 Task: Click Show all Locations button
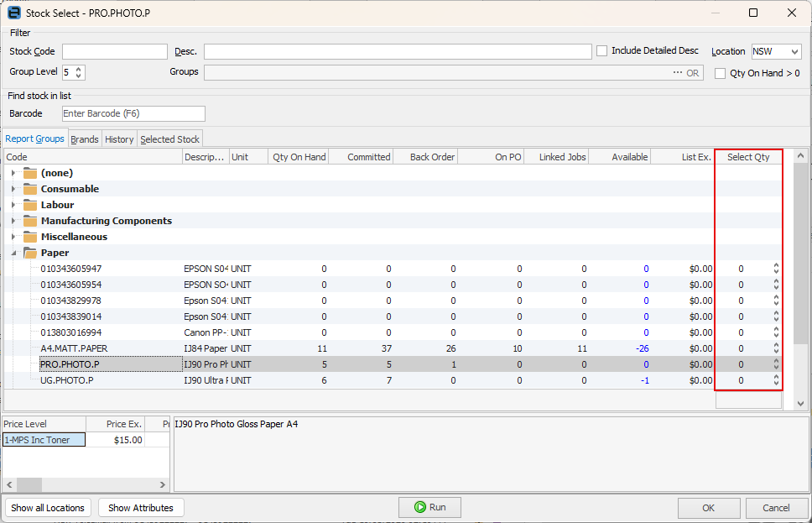point(48,508)
